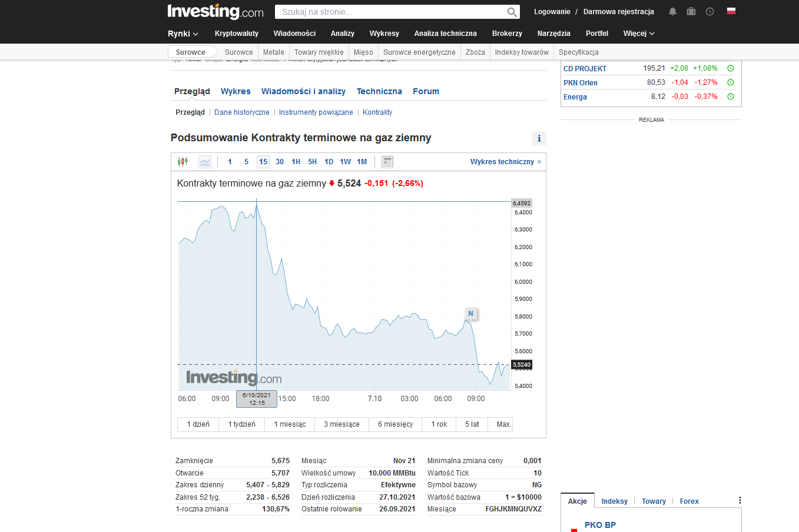The width and height of the screenshot is (799, 532).
Task: Select the area chart type icon
Action: click(205, 162)
